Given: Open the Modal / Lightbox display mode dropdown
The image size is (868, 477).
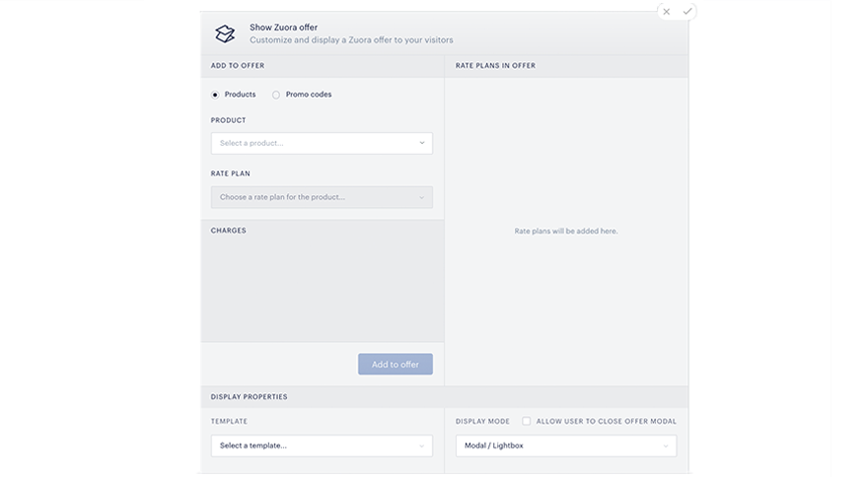Looking at the screenshot, I should (566, 445).
